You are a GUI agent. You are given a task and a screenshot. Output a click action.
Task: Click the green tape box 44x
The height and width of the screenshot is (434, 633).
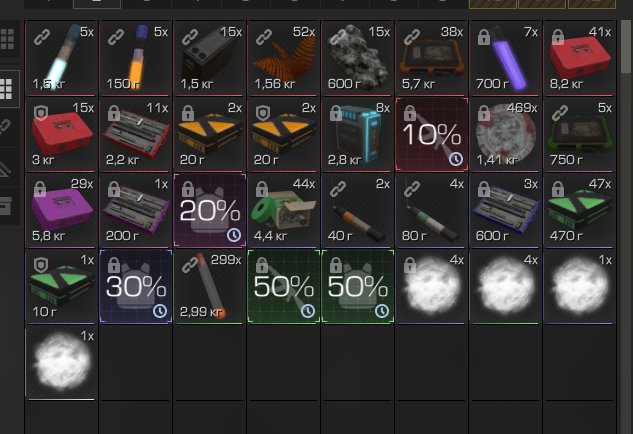click(x=284, y=210)
